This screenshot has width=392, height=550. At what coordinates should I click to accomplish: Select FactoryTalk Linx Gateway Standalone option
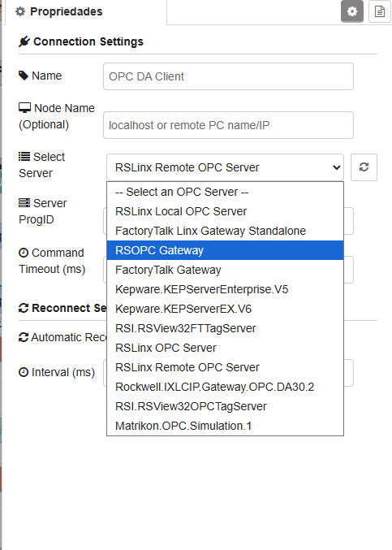226,231
